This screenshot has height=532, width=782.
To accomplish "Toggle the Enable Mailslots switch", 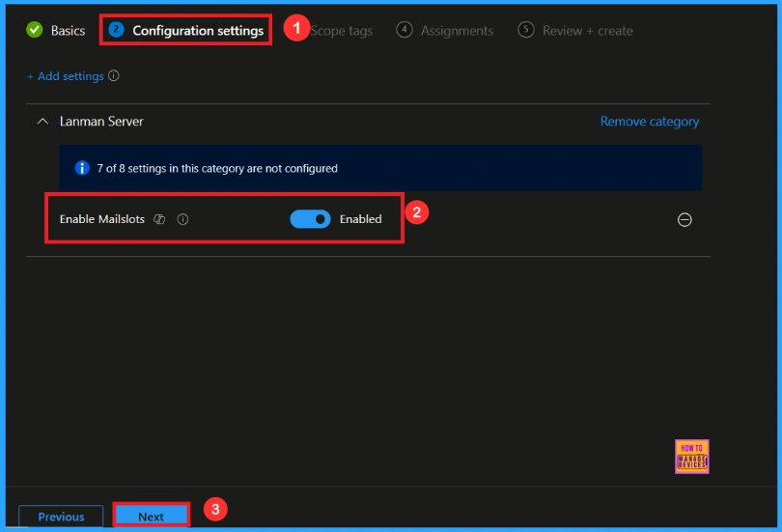I will tap(310, 219).
